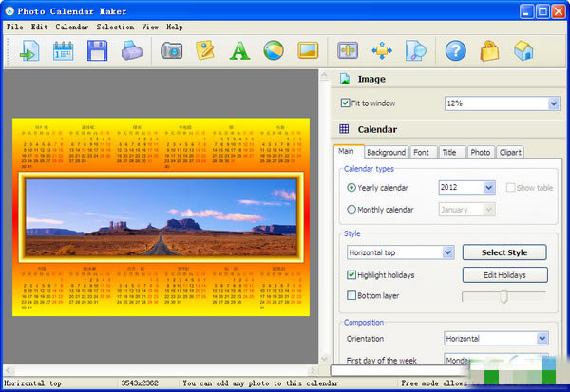This screenshot has width=570, height=392.
Task: Open the Help question mark icon
Action: pos(456,51)
